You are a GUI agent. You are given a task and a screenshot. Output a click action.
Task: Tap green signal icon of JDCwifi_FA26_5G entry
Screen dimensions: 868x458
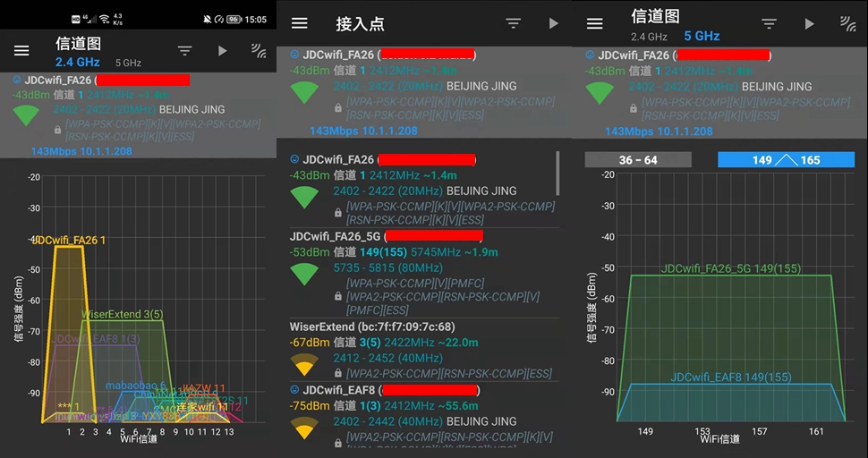pos(304,274)
